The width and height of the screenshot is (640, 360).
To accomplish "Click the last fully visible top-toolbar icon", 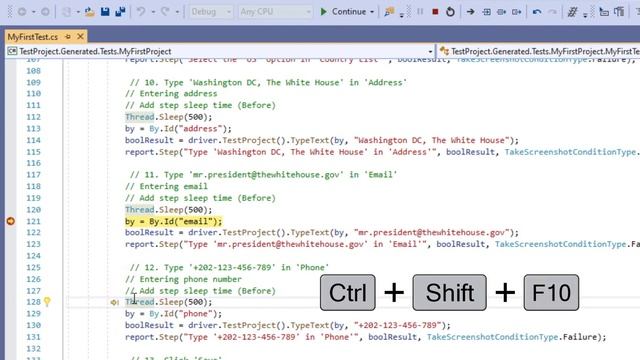I will pyautogui.click(x=619, y=12).
